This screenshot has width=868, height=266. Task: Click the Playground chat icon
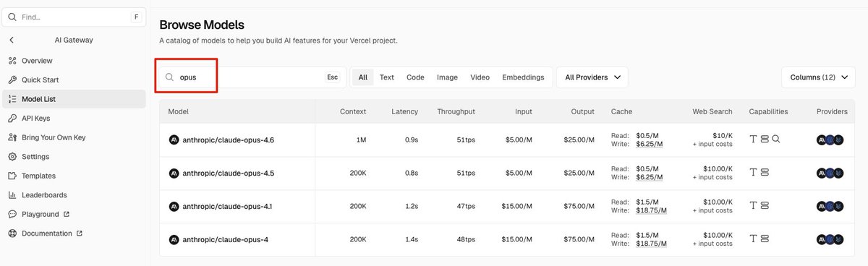(x=12, y=214)
